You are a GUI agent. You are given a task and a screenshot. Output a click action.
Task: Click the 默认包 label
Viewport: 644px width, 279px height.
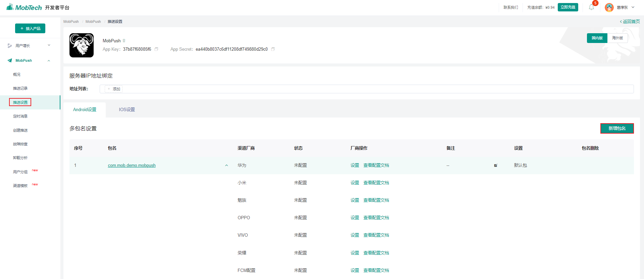521,165
